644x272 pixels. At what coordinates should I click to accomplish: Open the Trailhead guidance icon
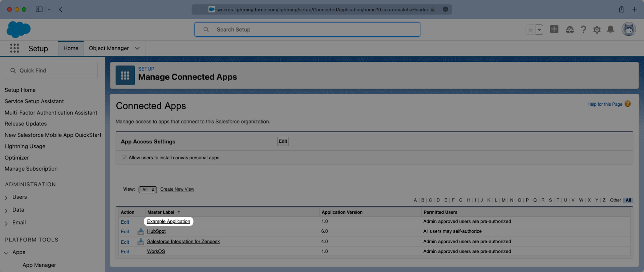tap(570, 30)
